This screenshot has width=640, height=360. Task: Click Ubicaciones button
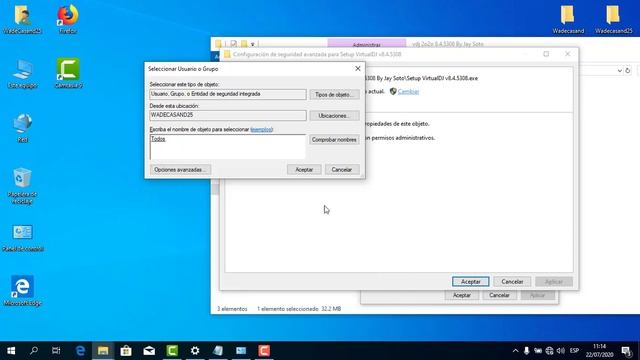[334, 116]
